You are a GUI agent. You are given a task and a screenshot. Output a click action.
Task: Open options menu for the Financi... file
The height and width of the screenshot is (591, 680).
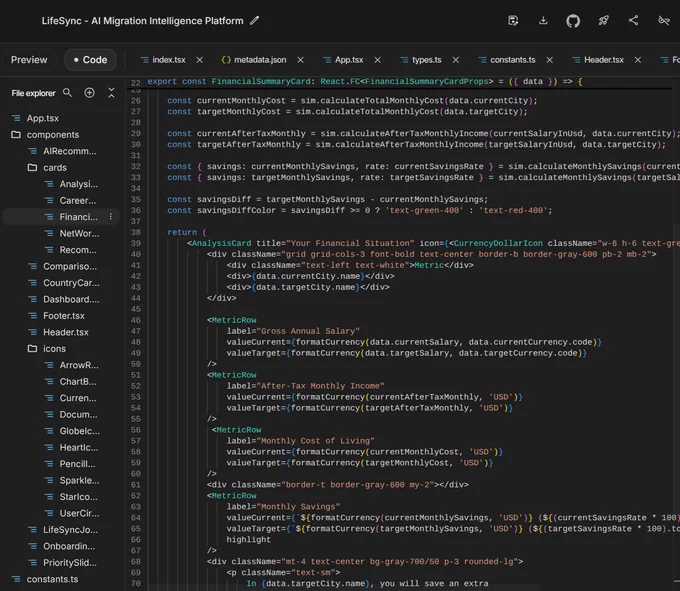pyautogui.click(x=111, y=216)
